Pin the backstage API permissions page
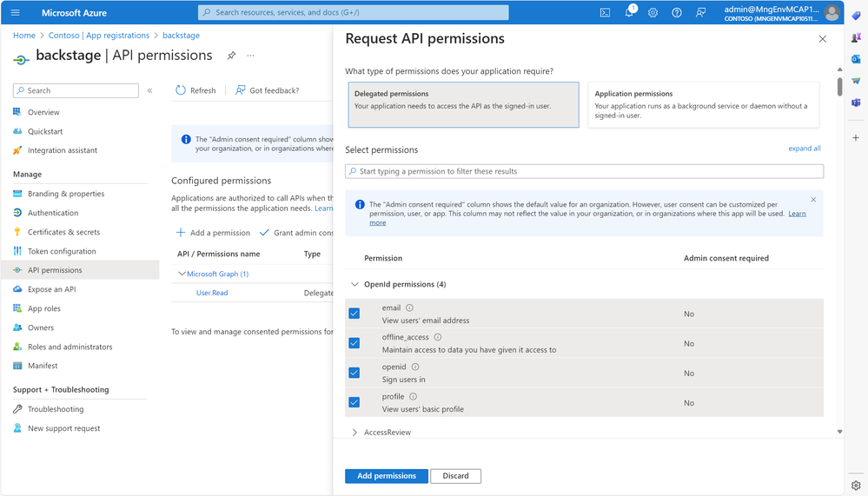 pyautogui.click(x=231, y=56)
